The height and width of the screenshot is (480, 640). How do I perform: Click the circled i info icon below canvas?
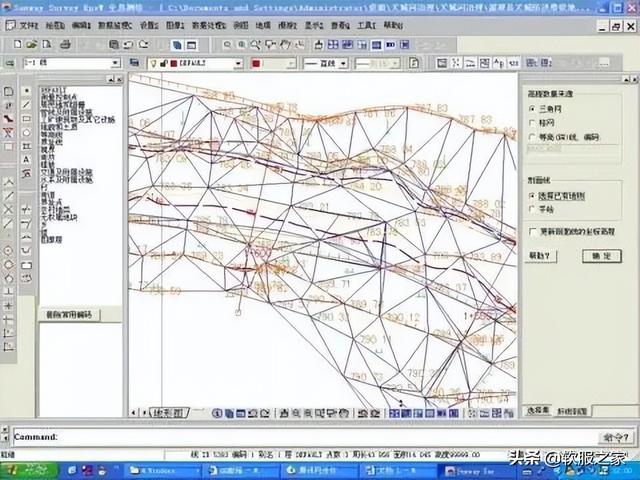[x=217, y=413]
